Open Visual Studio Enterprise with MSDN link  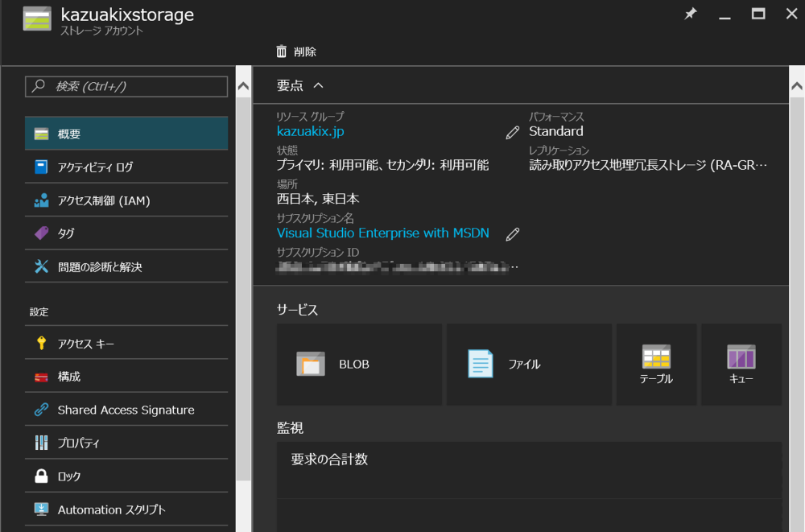pyautogui.click(x=382, y=233)
